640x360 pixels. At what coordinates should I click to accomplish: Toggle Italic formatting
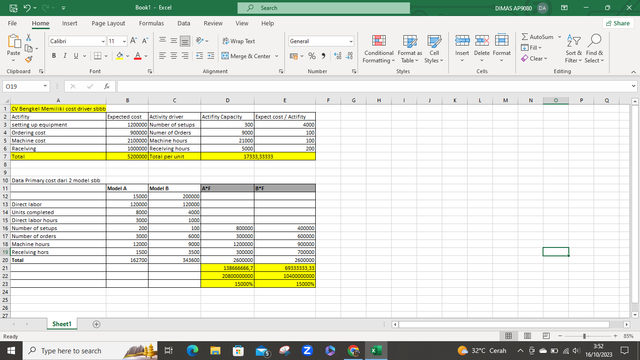(x=64, y=56)
